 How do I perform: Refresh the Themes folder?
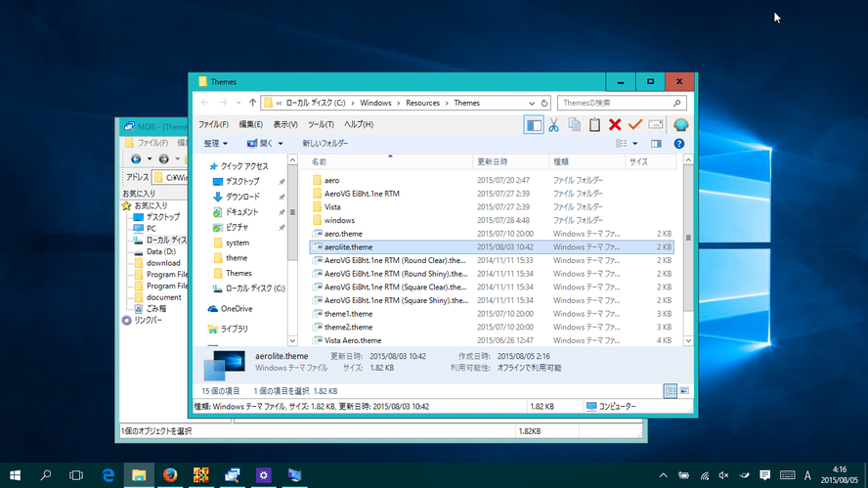544,103
